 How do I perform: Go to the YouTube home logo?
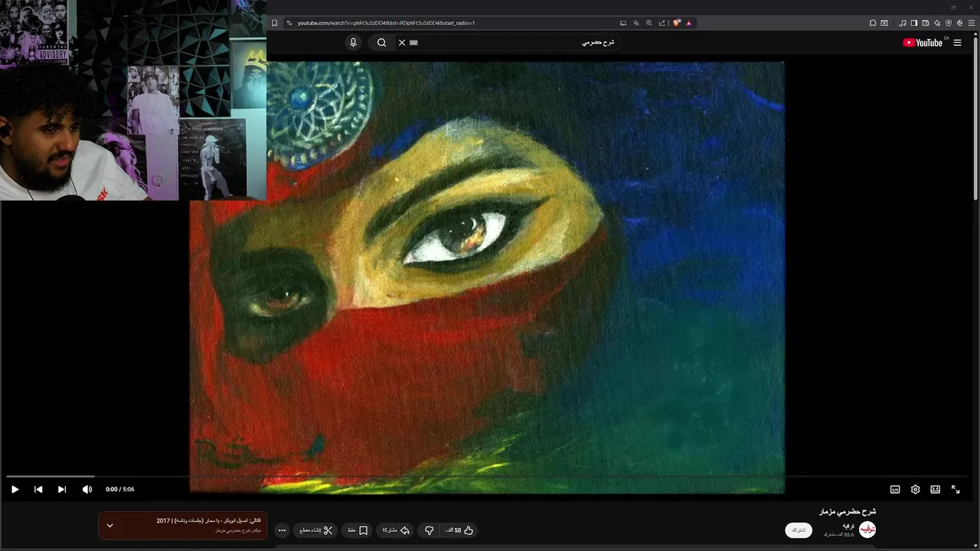[x=923, y=43]
